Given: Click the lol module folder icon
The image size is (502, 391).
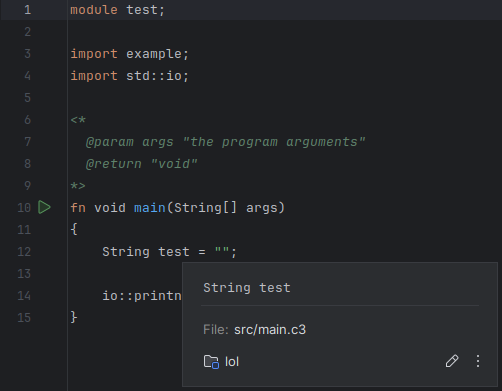Looking at the screenshot, I should 211,362.
